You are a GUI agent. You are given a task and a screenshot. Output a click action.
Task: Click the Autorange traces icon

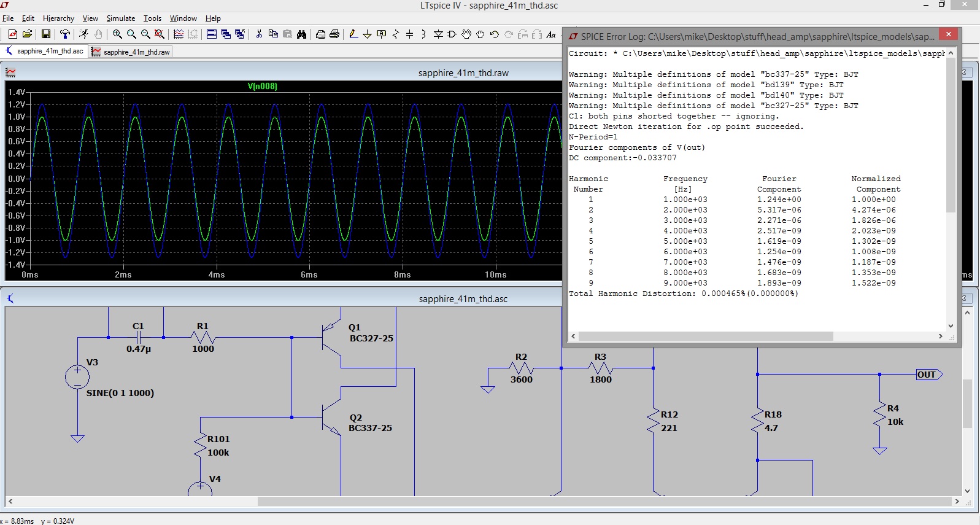pyautogui.click(x=179, y=34)
